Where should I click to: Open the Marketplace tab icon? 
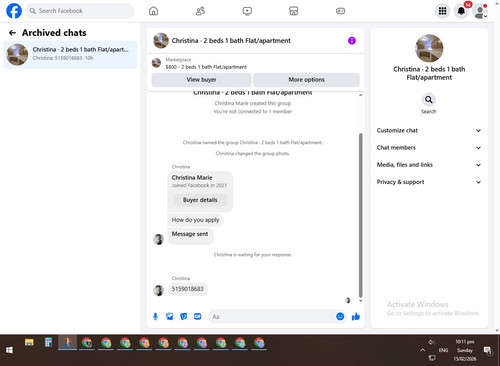click(294, 11)
